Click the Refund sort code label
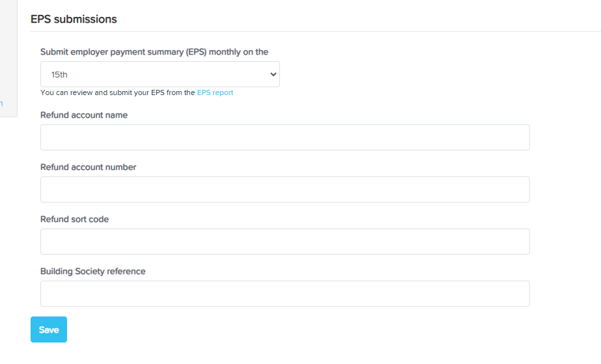 point(74,219)
